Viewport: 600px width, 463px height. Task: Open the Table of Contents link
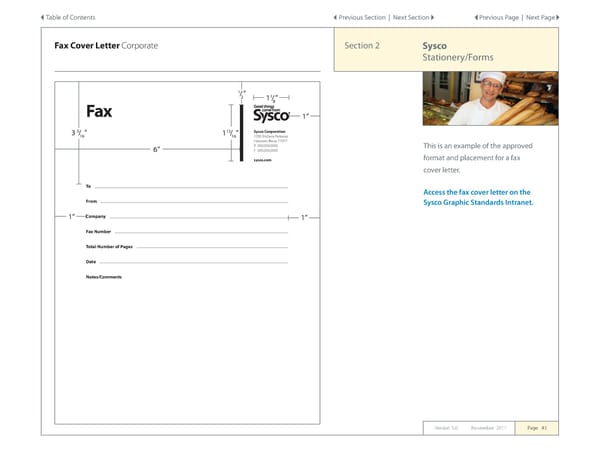click(71, 18)
